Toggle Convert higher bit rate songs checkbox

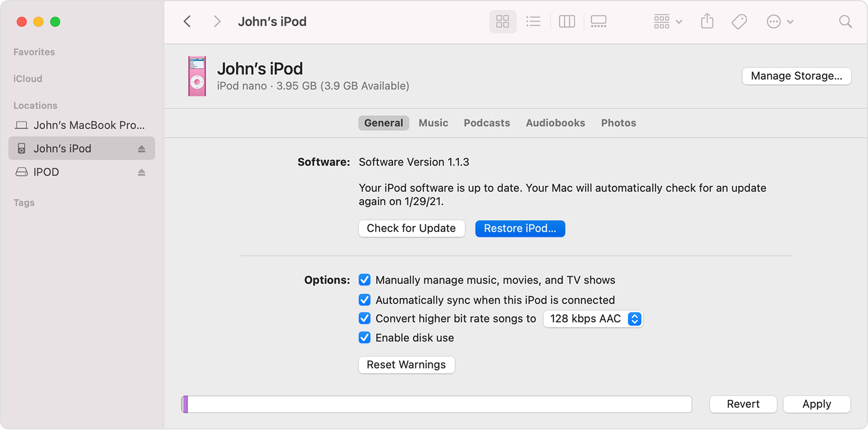tap(364, 319)
